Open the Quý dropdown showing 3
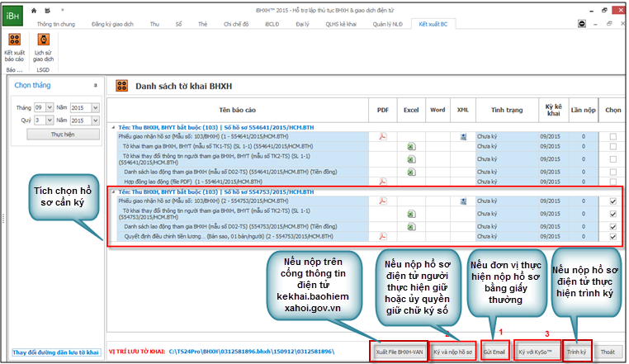This screenshot has height=364, width=629. (x=50, y=120)
